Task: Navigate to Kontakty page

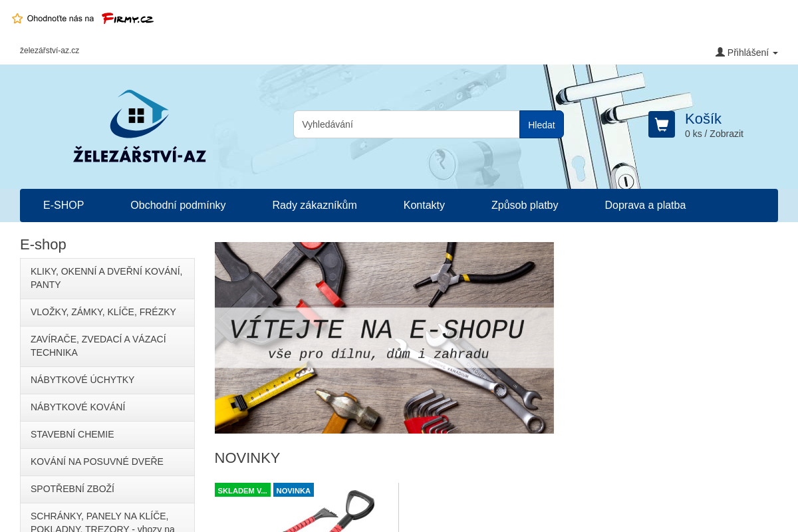Action: pos(424,205)
